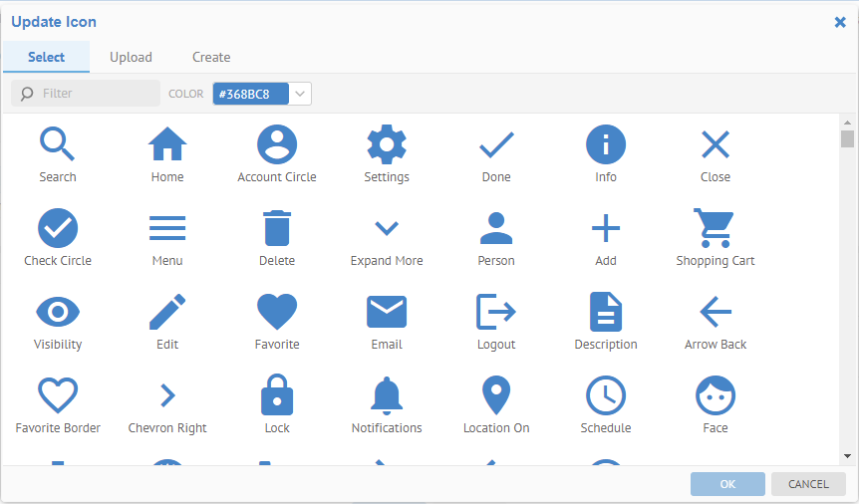Select the Shopping Cart icon
The width and height of the screenshot is (859, 504).
(715, 229)
